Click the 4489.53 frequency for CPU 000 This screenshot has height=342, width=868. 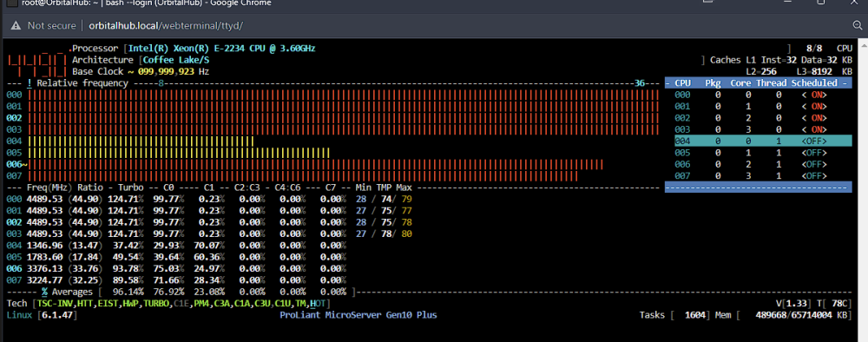tap(45, 199)
